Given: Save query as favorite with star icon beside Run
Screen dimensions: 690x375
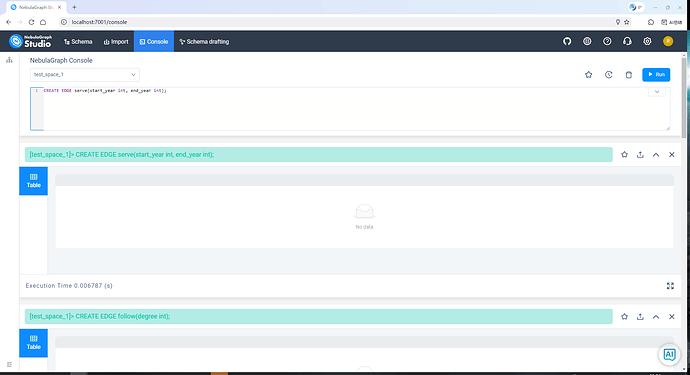Looking at the screenshot, I should tap(588, 75).
